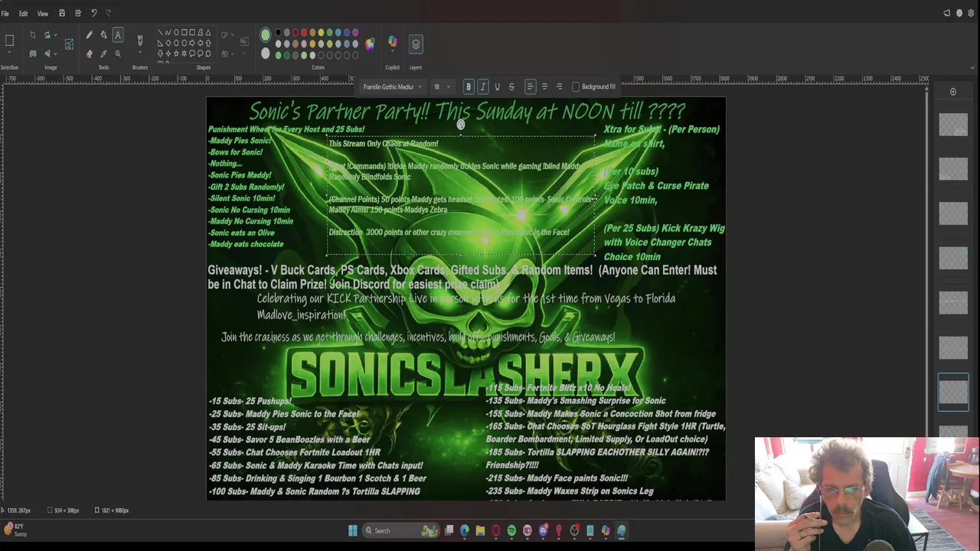
Task: Open Spotify from the taskbar
Action: 512,530
